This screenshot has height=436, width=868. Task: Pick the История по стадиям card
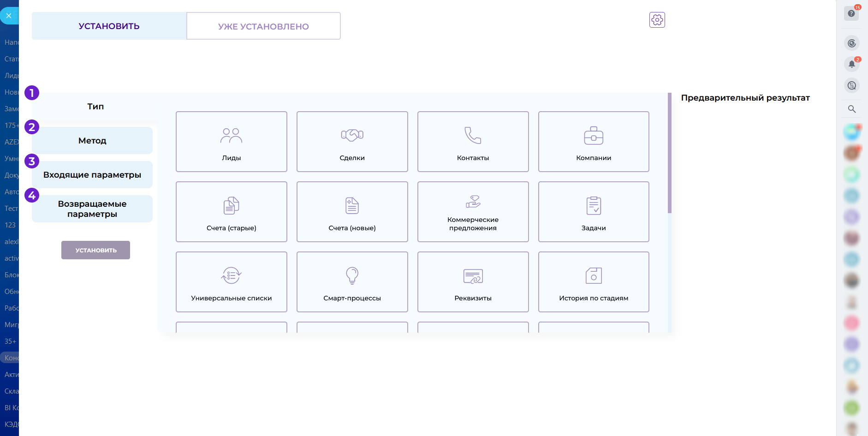point(594,282)
